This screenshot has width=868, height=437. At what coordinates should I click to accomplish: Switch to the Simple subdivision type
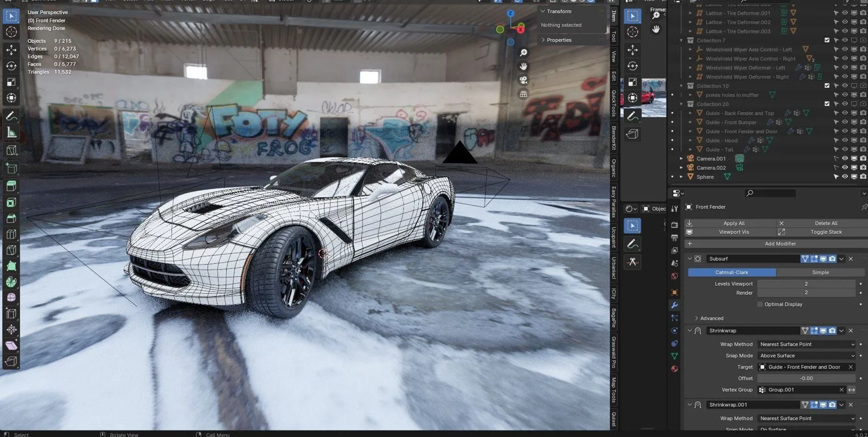(820, 272)
